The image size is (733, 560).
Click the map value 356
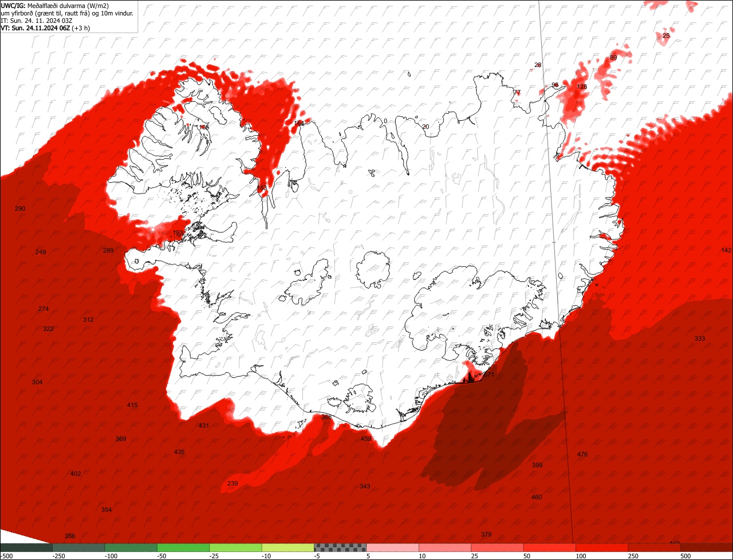pyautogui.click(x=70, y=536)
